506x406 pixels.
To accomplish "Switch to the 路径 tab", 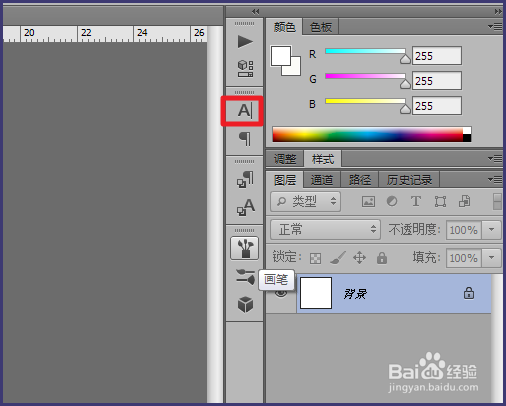I will coord(359,180).
